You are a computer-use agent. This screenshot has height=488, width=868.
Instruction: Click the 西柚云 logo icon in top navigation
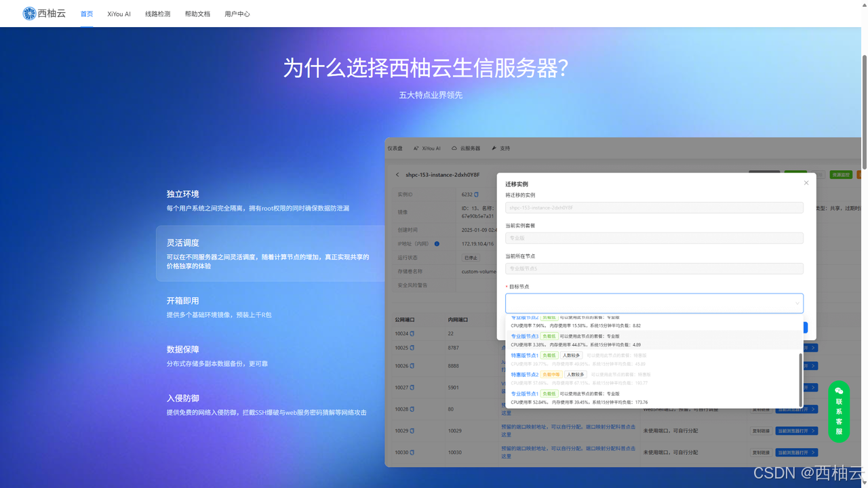click(x=28, y=13)
